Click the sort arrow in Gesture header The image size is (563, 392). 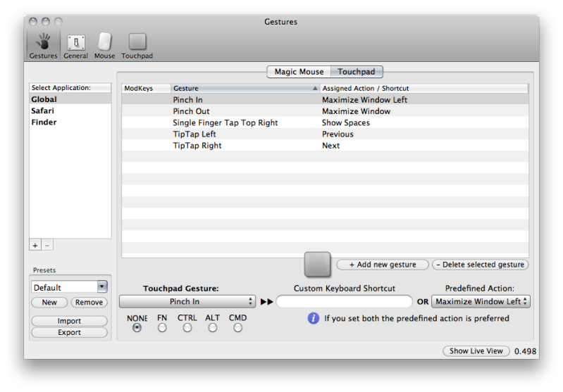pyautogui.click(x=315, y=88)
